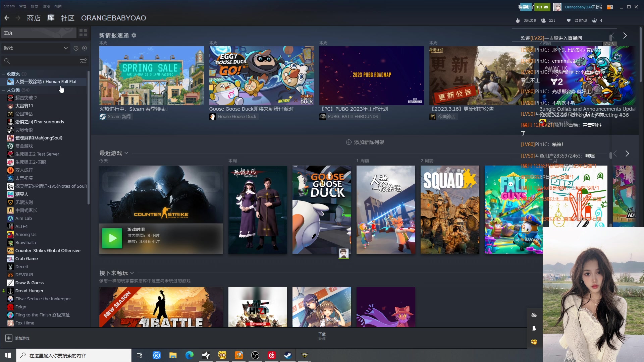Click 添加新陈列架 button
This screenshot has height=362, width=644.
365,142
